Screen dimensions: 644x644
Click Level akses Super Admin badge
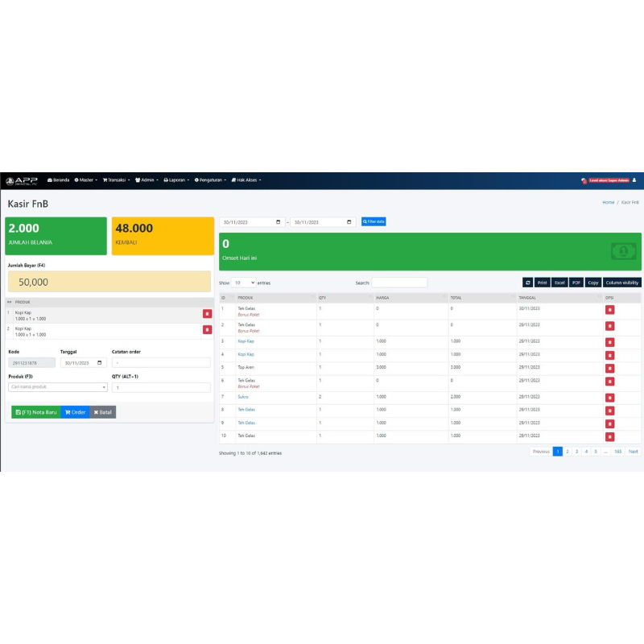click(x=609, y=180)
